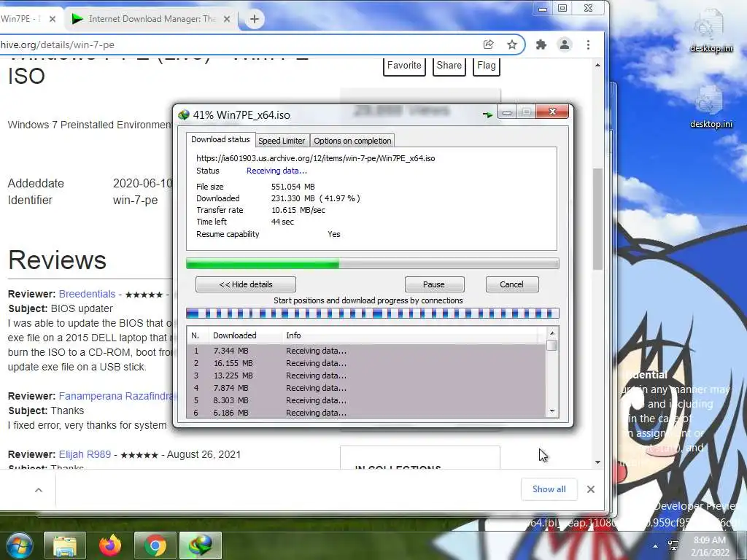This screenshot has width=747, height=560.
Task: Open File Explorer from the taskbar
Action: click(x=65, y=545)
